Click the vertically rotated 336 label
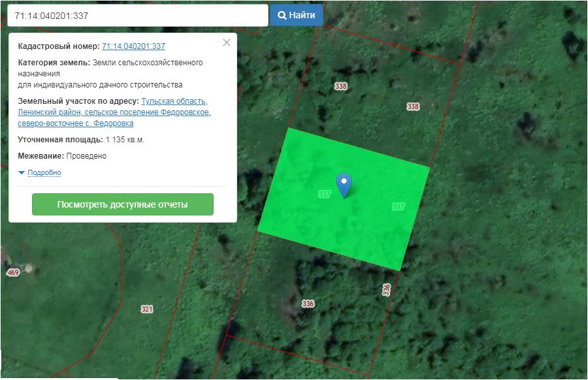588x380 pixels. point(386,289)
